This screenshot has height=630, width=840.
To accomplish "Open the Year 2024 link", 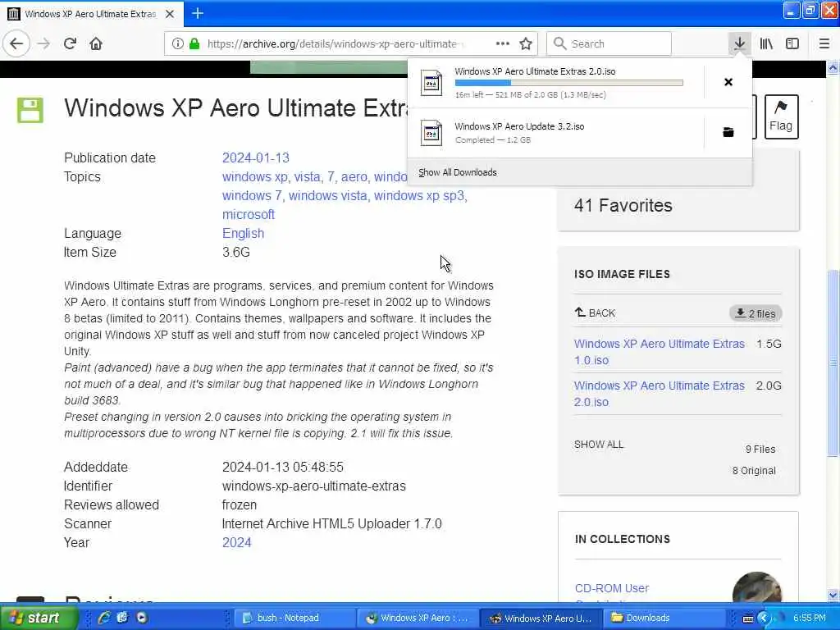I will point(237,543).
